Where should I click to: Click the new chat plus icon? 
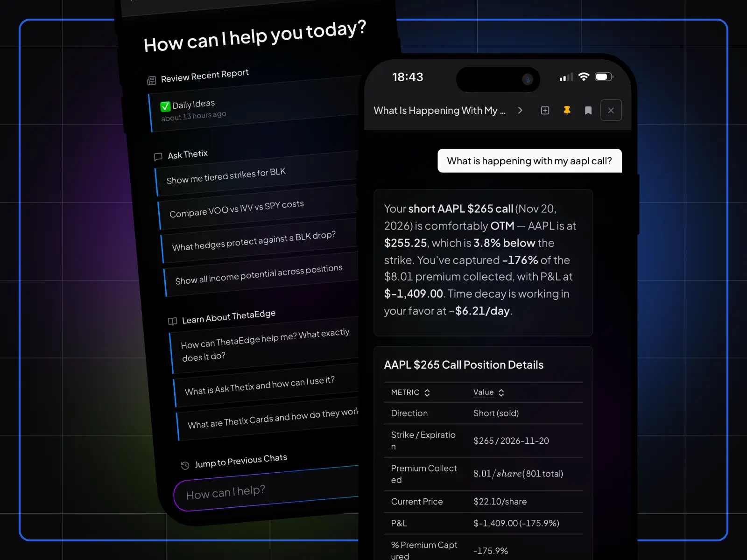[x=545, y=111]
